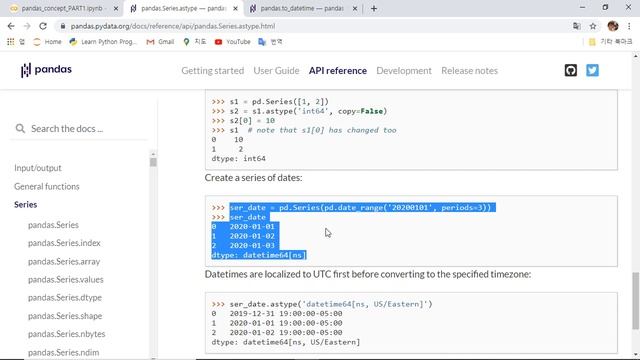Open pandas.Series.nbytes sidebar link
This screenshot has height=360, width=640.
[66, 334]
